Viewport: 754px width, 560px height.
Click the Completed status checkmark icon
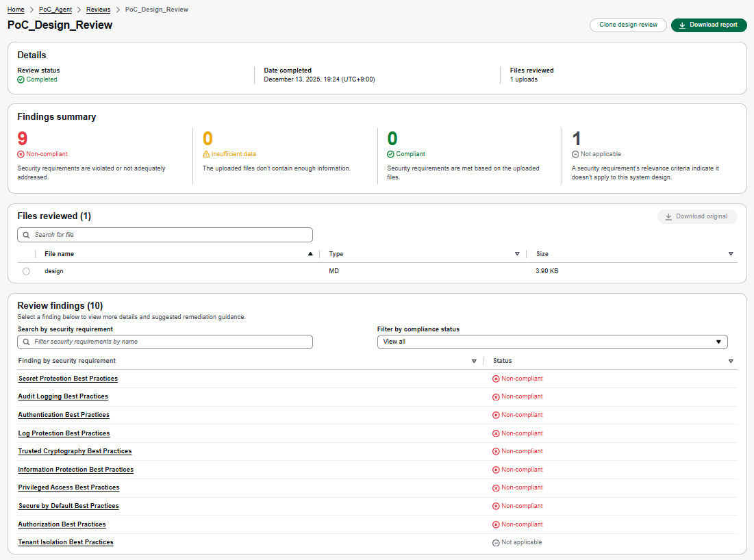(x=21, y=80)
